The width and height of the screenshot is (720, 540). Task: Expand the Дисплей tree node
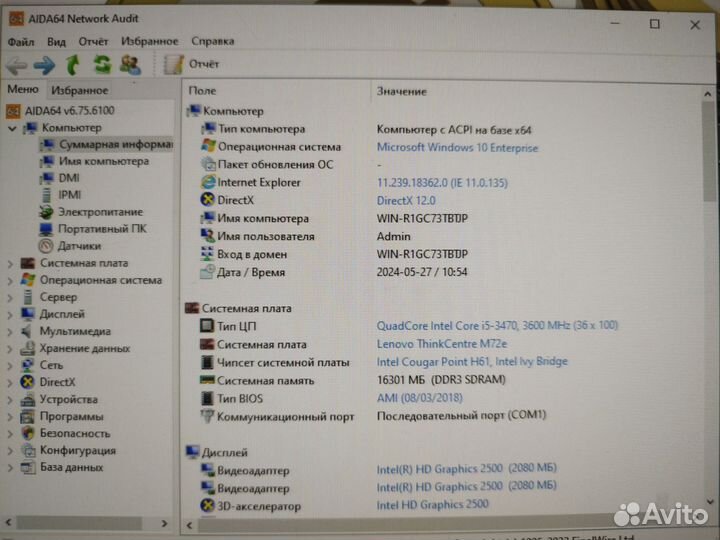coord(10,315)
